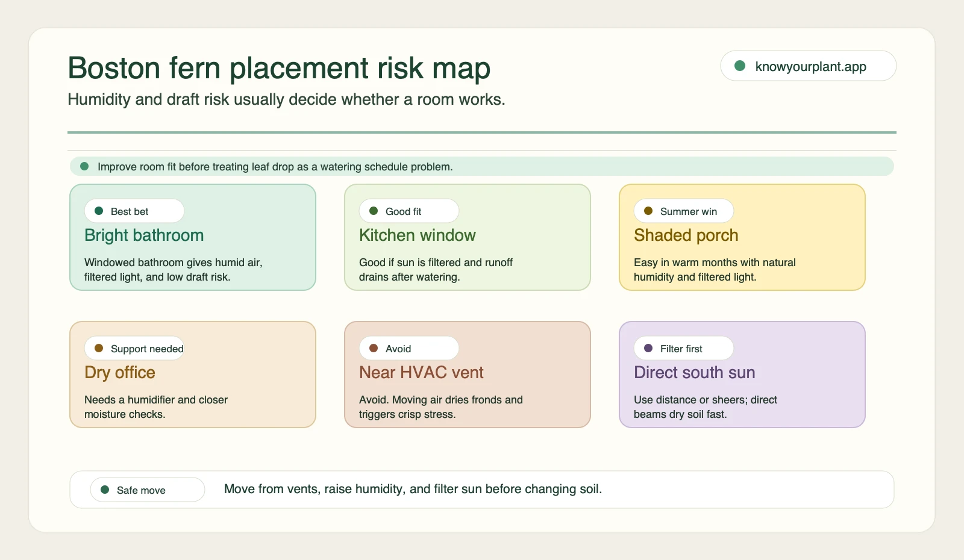The height and width of the screenshot is (560, 964).
Task: Click 'Easy in warm months' description
Action: [x=715, y=270]
